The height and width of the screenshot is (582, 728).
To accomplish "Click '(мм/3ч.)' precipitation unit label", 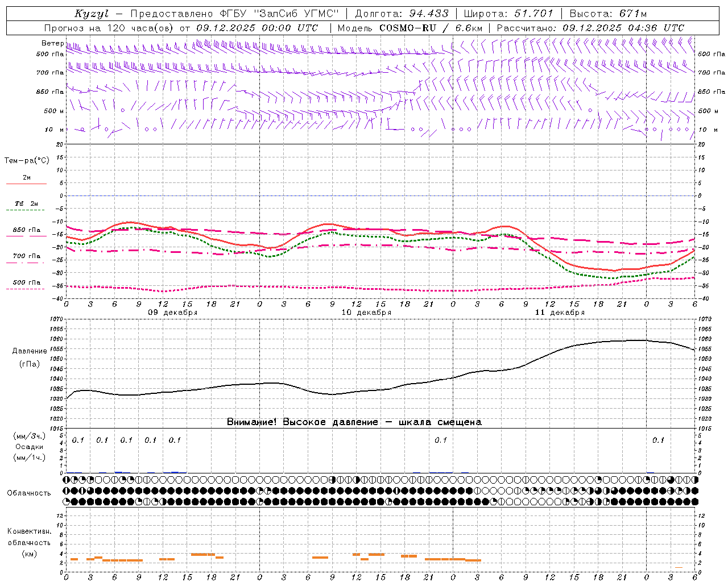I will point(30,436).
